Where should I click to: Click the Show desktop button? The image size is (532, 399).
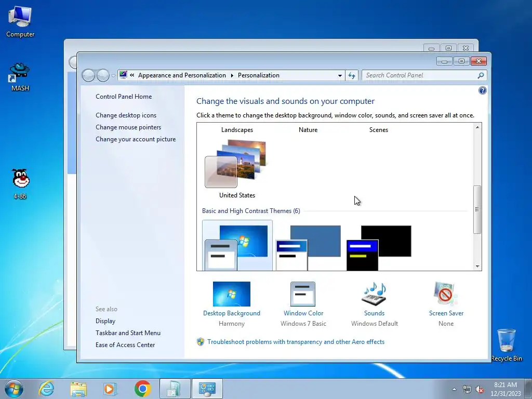pyautogui.click(x=528, y=389)
